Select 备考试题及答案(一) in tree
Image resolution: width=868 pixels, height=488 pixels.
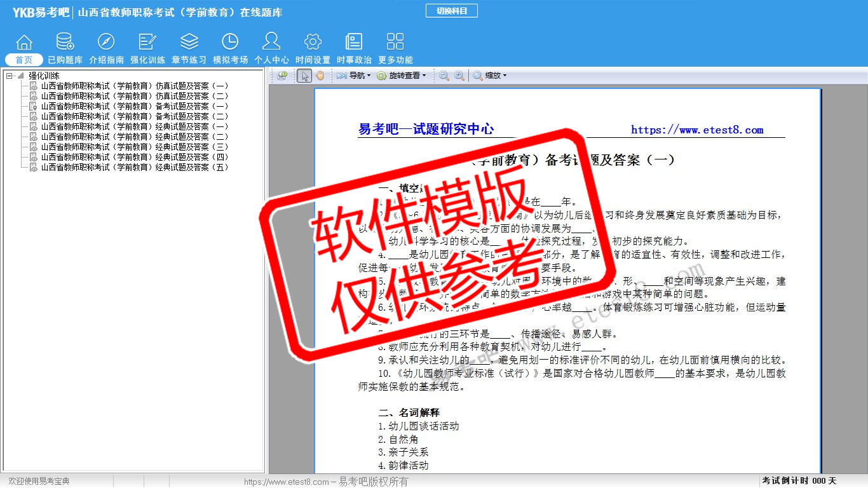[x=134, y=106]
